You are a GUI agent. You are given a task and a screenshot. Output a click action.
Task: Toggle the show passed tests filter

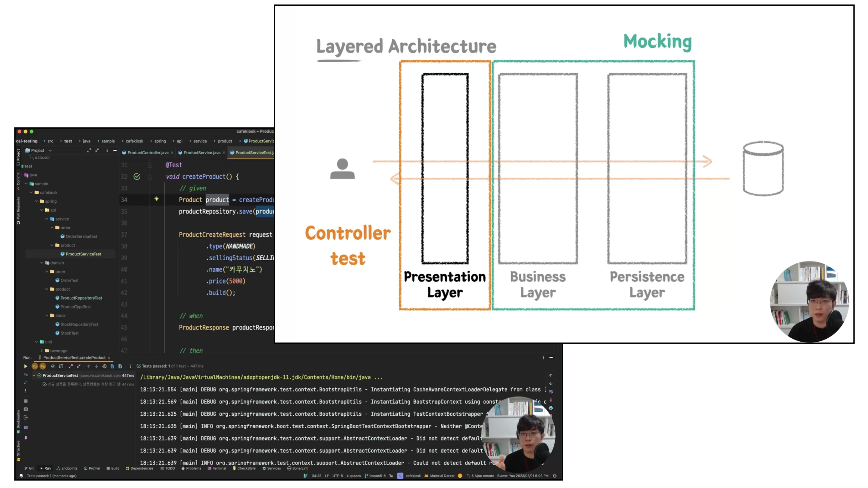(x=35, y=366)
